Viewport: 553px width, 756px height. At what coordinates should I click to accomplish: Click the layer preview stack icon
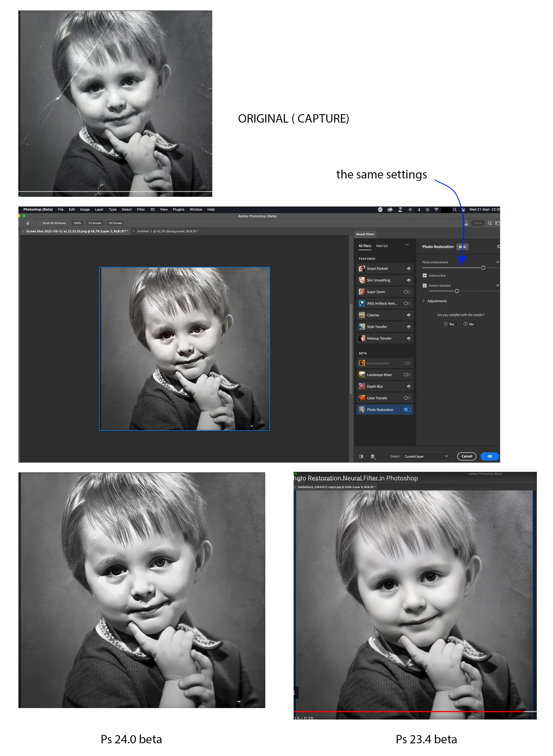372,456
